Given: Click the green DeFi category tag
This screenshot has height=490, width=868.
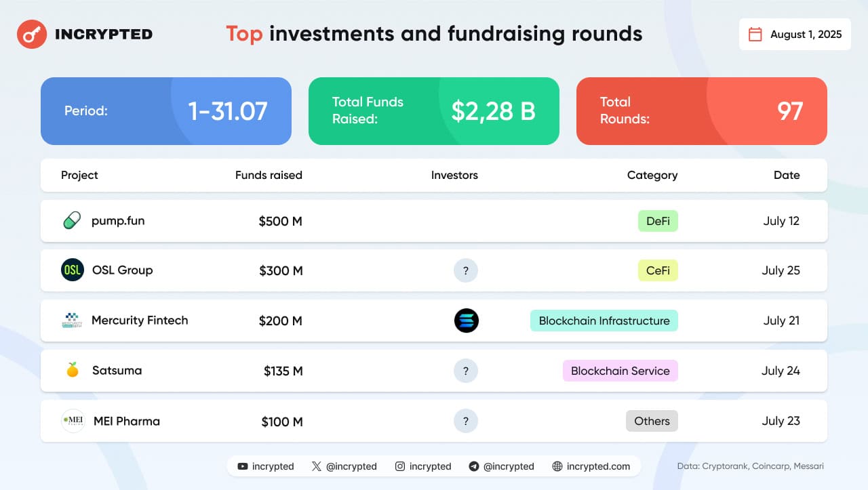Looking at the screenshot, I should coord(658,221).
